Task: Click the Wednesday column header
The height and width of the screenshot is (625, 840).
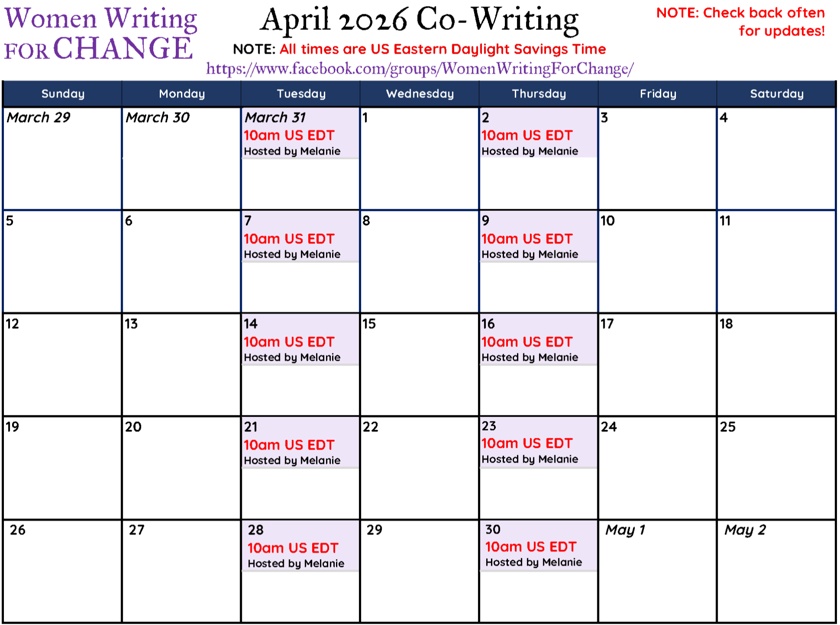Action: [420, 94]
